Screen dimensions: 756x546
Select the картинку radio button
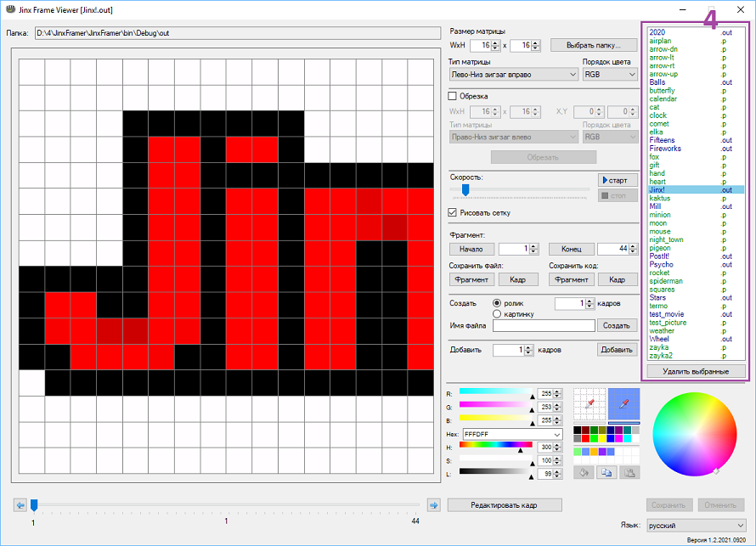497,313
